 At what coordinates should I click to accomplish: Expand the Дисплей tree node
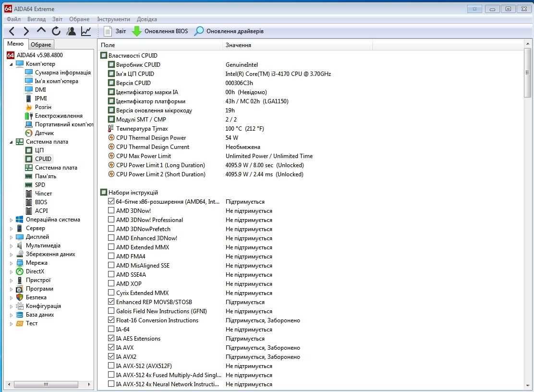tap(11, 237)
